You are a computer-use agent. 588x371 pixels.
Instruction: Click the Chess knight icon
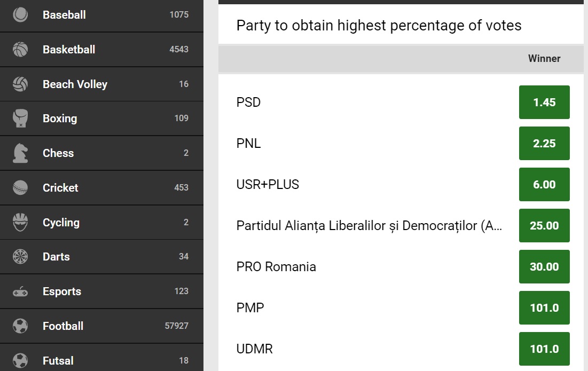pos(20,153)
